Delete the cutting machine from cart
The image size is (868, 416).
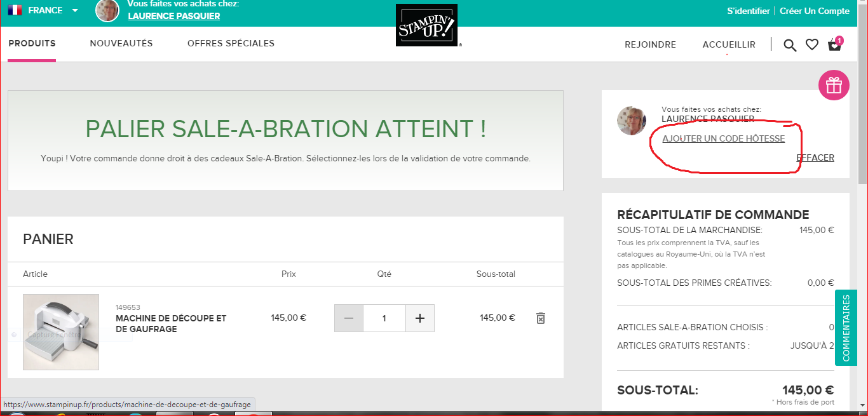[x=540, y=318]
